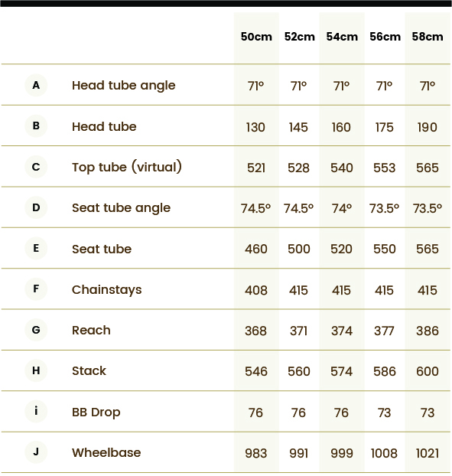The width and height of the screenshot is (452, 476).
Task: Click the circled letter B badge
Action: coord(36,126)
